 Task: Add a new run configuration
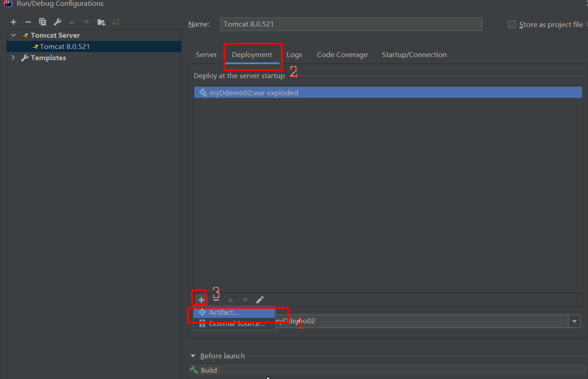click(x=13, y=22)
